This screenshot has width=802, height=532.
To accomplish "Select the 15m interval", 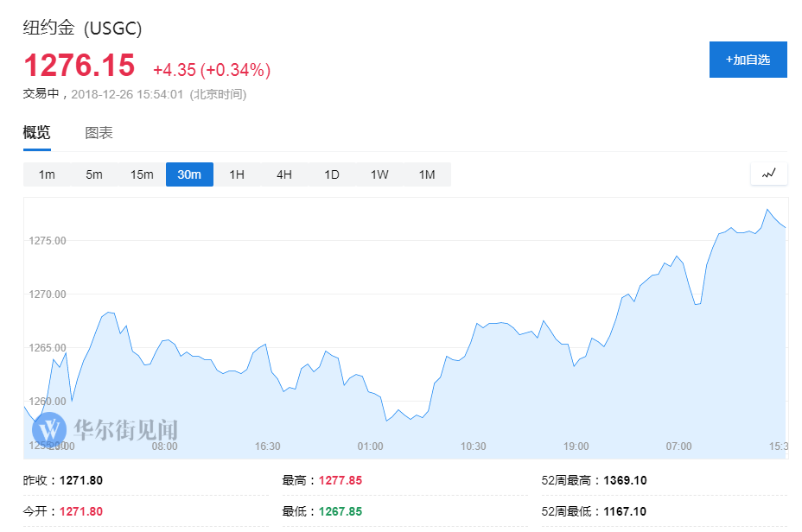I will pyautogui.click(x=142, y=174).
